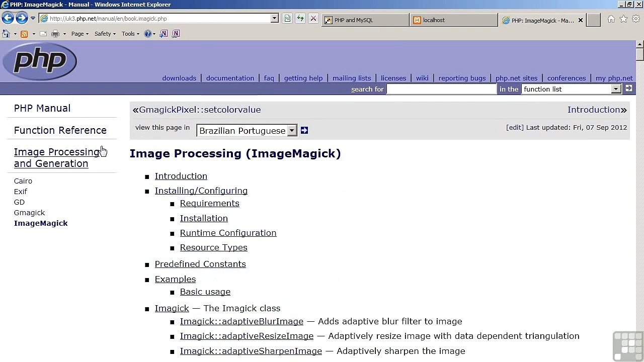Screen dimensions: 644x362
Task: Click the page vertical scrollbar thumb
Action: pyautogui.click(x=640, y=55)
